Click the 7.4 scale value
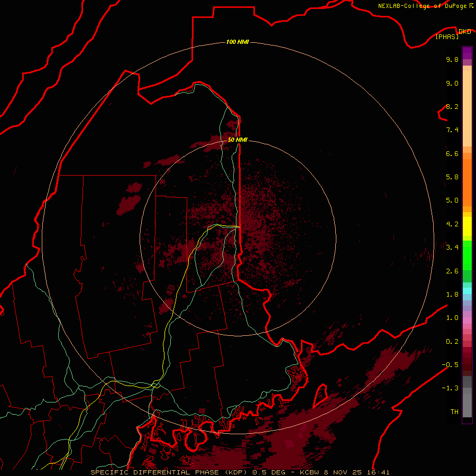This screenshot has width=476, height=476. point(452,130)
